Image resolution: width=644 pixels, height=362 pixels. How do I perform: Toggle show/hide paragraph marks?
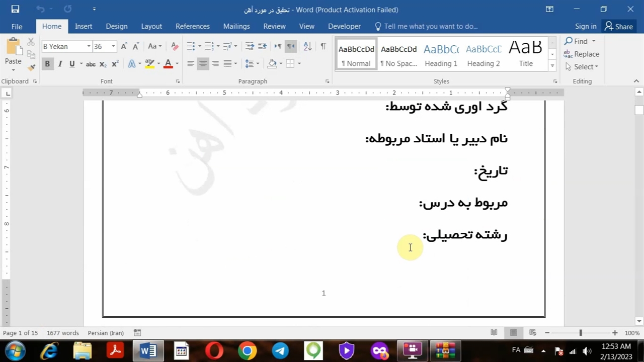click(323, 46)
